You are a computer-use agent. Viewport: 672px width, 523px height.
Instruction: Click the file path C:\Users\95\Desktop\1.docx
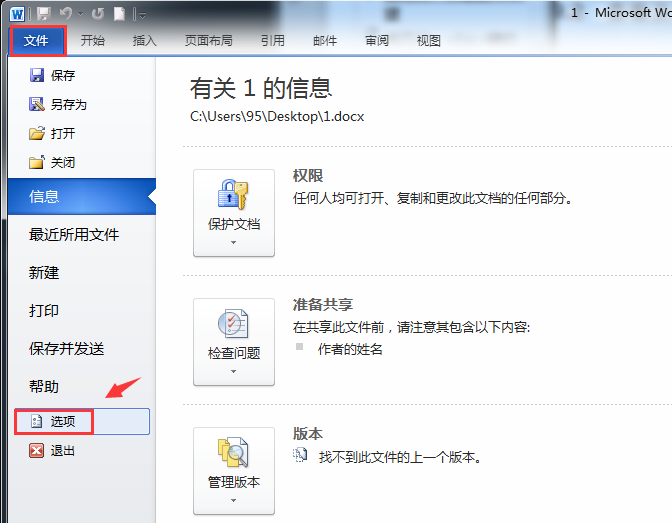(277, 117)
